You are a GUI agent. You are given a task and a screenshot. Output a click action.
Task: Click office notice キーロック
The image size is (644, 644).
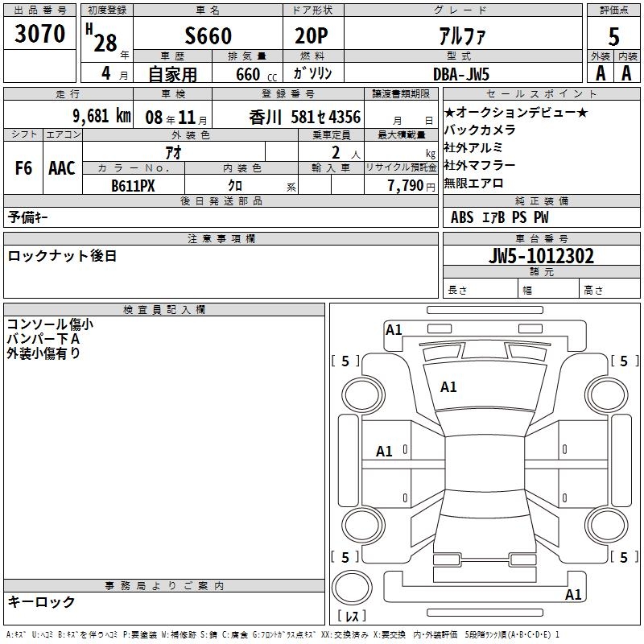pyautogui.click(x=41, y=602)
